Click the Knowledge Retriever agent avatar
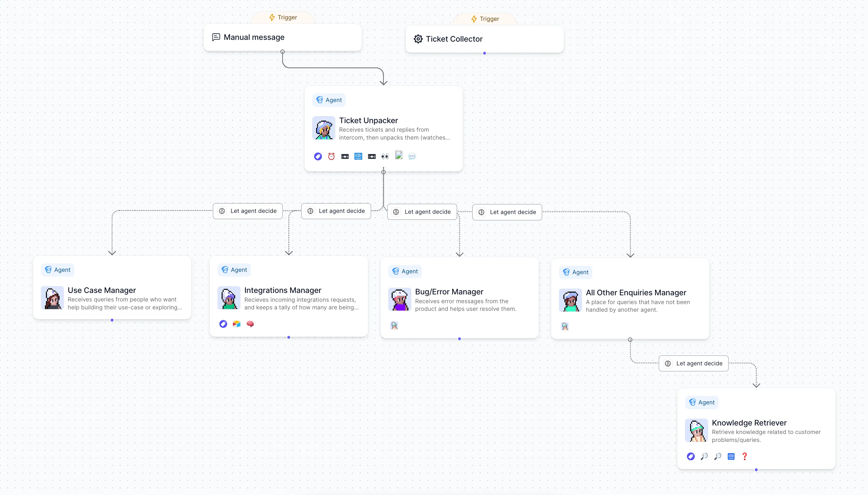 (x=697, y=430)
